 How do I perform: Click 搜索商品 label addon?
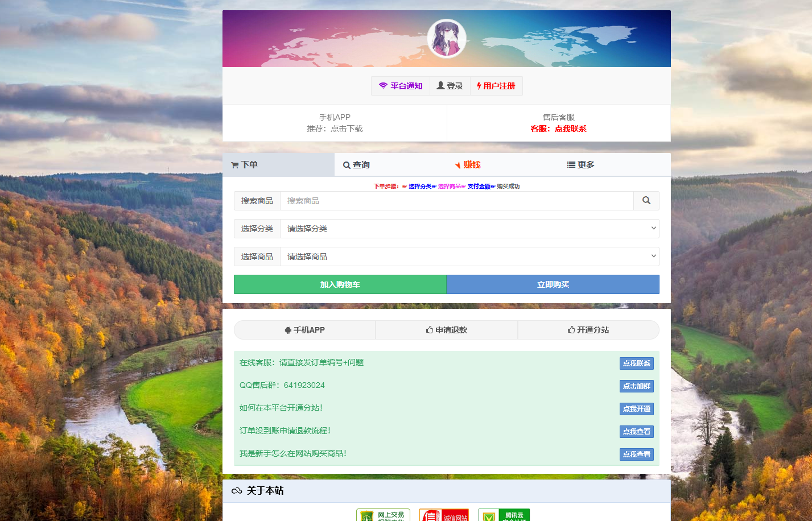coord(257,201)
